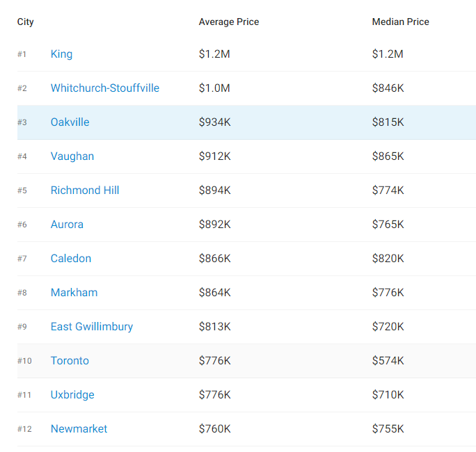Open the Uxbridge link
This screenshot has height=452, width=476.
[72, 395]
